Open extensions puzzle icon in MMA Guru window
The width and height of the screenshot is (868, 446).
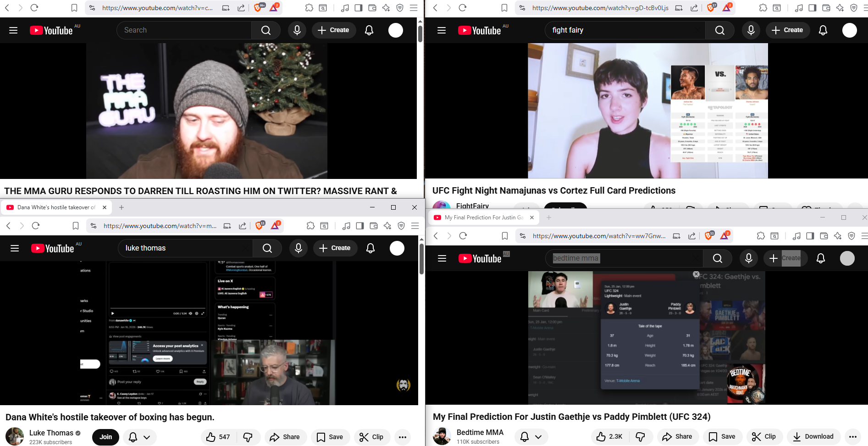310,8
